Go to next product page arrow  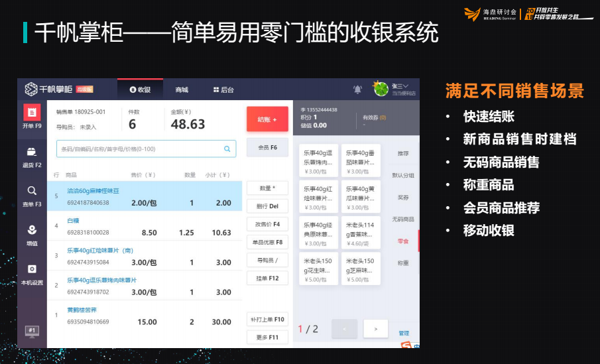pos(375,329)
